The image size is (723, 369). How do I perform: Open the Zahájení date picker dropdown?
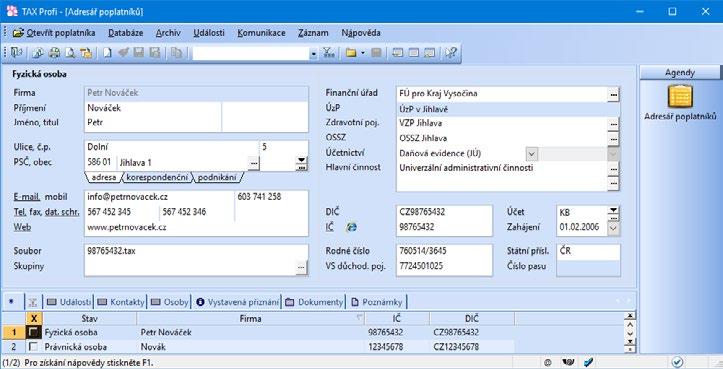click(613, 227)
